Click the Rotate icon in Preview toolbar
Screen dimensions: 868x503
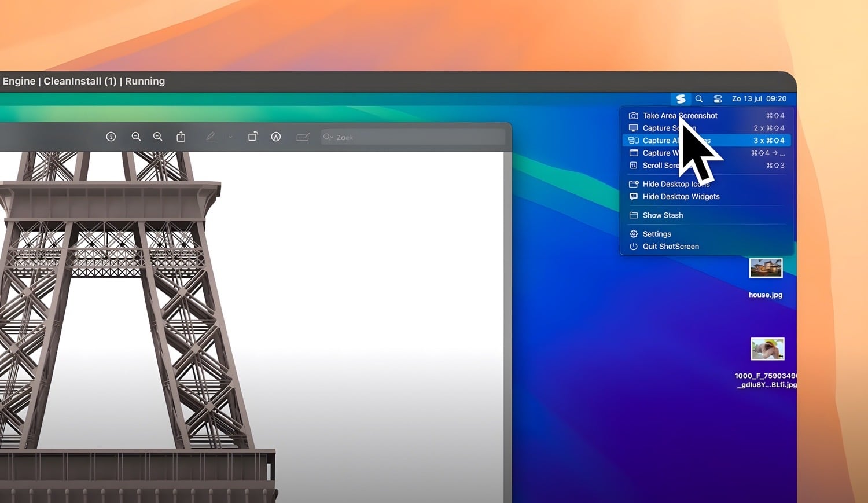click(x=253, y=137)
